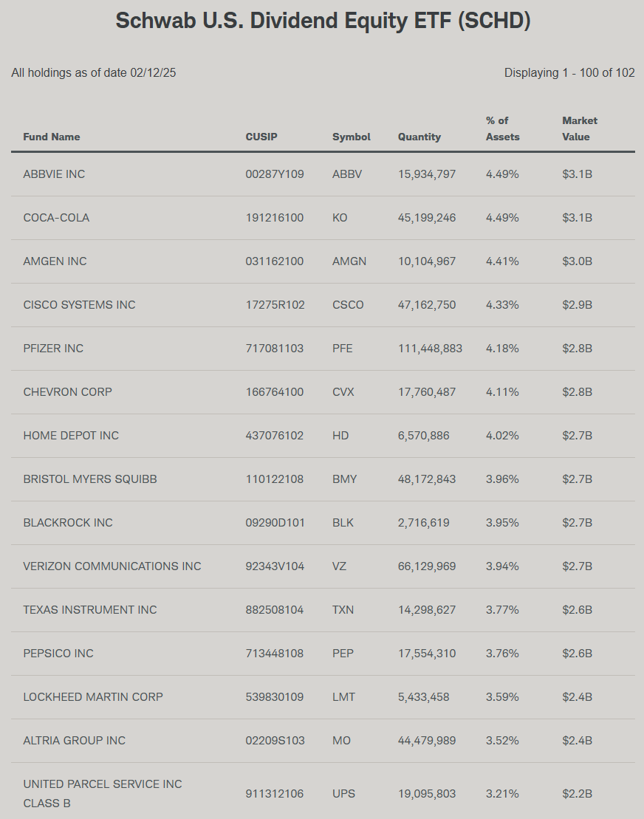Click quantity 2,716,619 for BlackRock
644x819 pixels.
coord(424,523)
